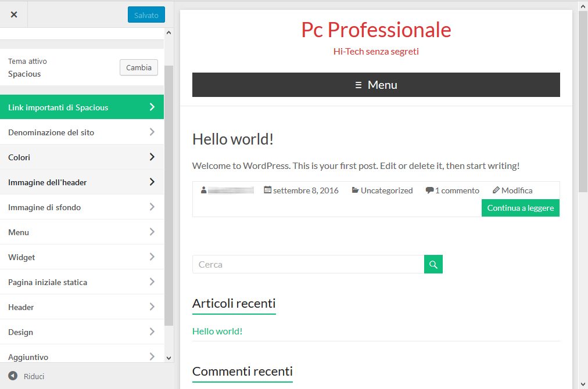Image resolution: width=588 pixels, height=389 pixels.
Task: Expand the Immagine dell'header section
Action: tap(152, 182)
